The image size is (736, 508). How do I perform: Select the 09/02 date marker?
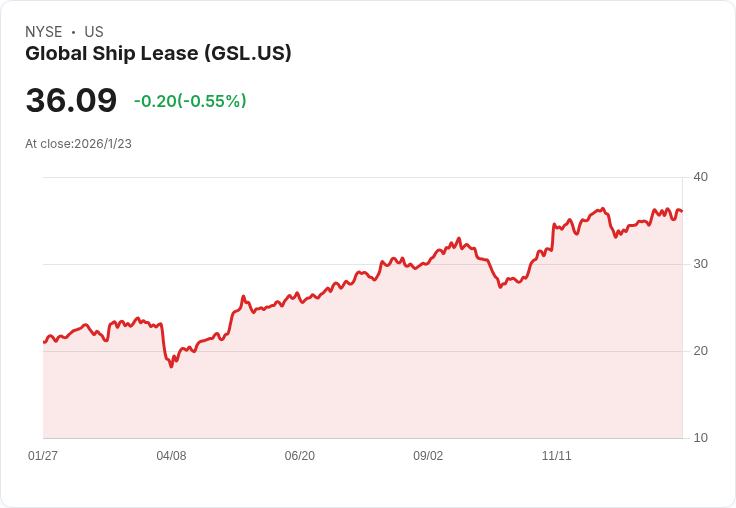428,456
